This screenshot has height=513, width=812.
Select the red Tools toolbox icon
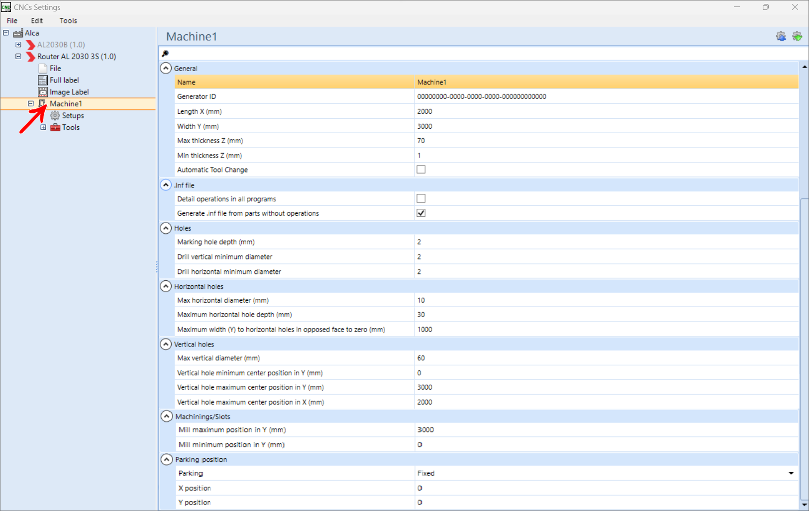click(55, 128)
